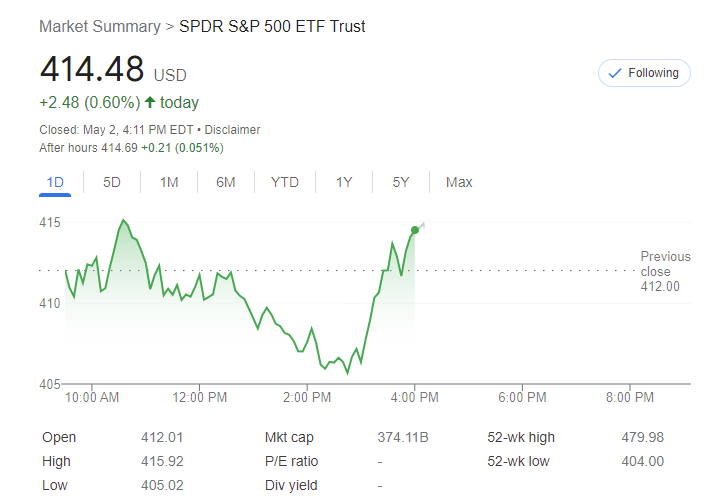
Task: Click the 52-wk high value 479.98
Action: pyautogui.click(x=642, y=437)
